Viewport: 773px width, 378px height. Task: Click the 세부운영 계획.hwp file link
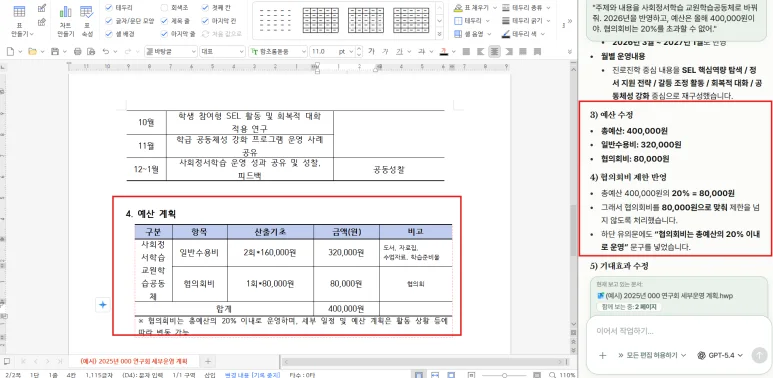click(x=665, y=296)
